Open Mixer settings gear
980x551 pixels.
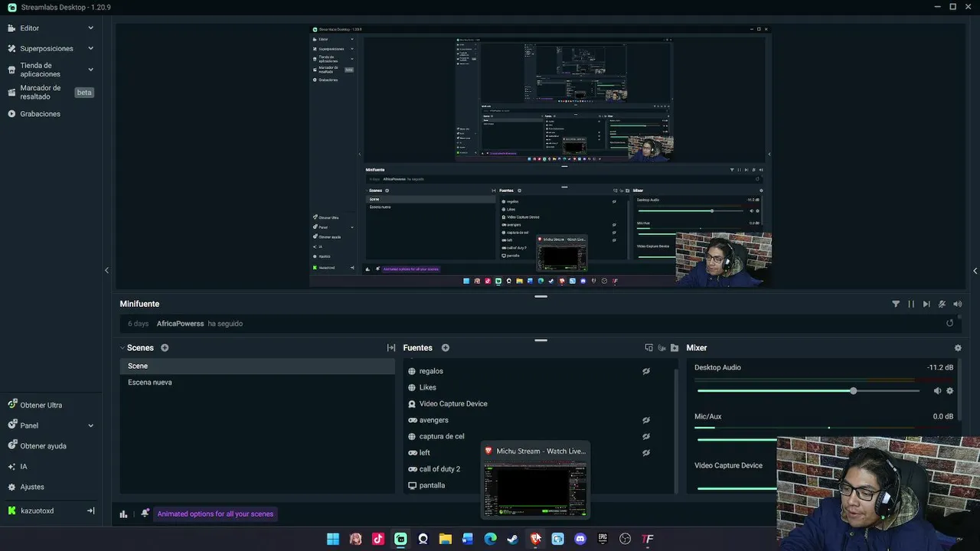(x=958, y=347)
